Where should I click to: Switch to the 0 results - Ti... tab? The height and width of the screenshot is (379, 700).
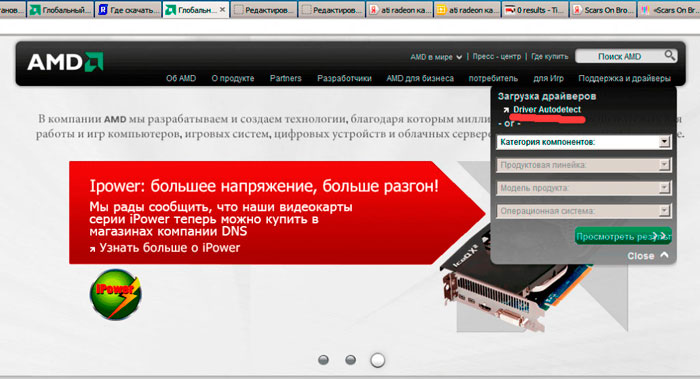click(535, 9)
